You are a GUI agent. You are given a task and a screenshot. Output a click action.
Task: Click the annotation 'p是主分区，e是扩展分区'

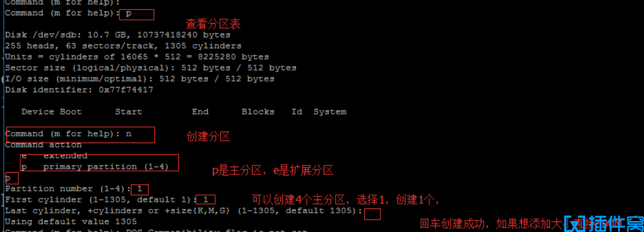click(x=272, y=171)
